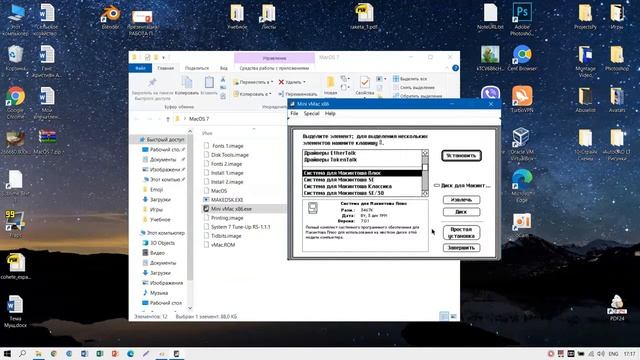Switch to the Вид ribbon tab
The height and width of the screenshot is (360, 640).
coord(224,68)
